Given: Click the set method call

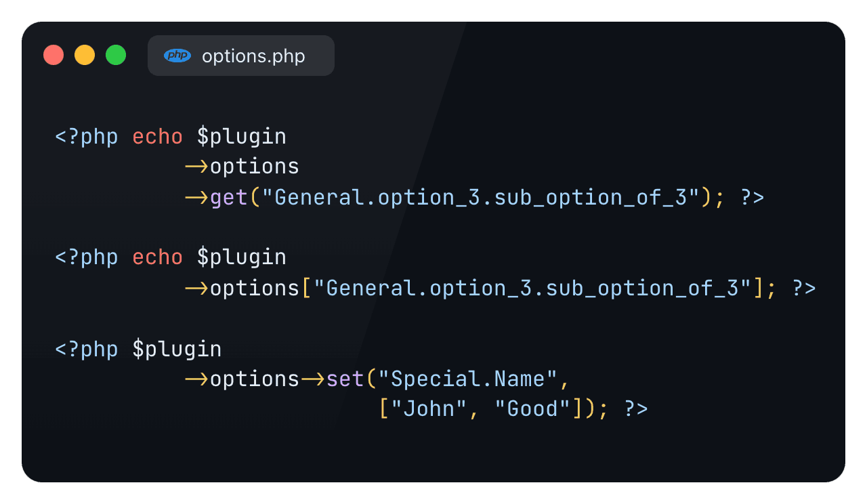Looking at the screenshot, I should (x=345, y=379).
